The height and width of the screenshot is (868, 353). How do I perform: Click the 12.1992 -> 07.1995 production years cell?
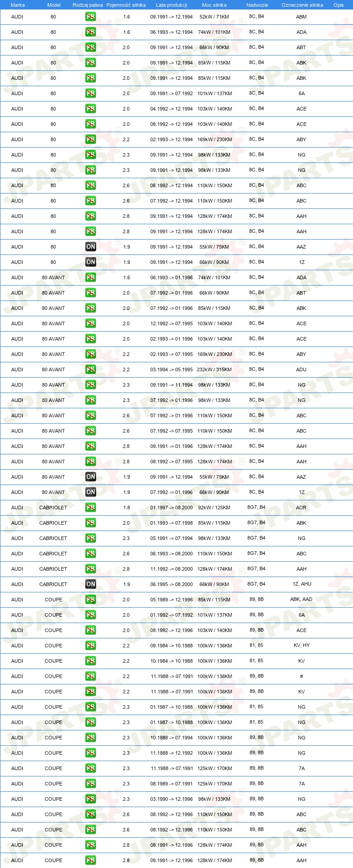click(x=172, y=323)
